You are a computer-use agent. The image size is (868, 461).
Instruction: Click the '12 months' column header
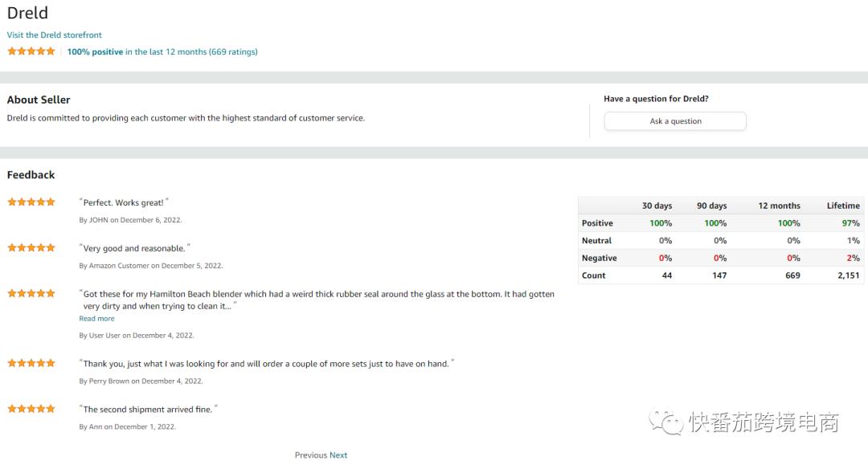coord(780,206)
